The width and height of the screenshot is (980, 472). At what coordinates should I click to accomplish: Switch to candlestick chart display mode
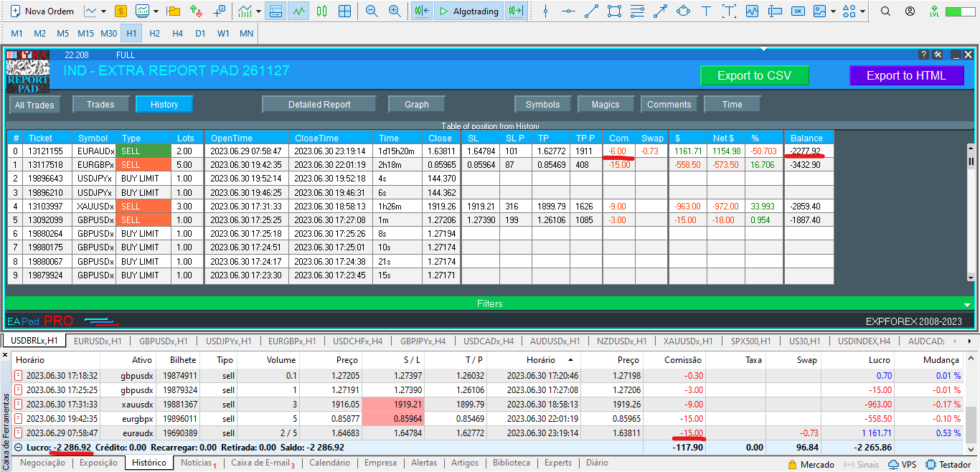321,11
